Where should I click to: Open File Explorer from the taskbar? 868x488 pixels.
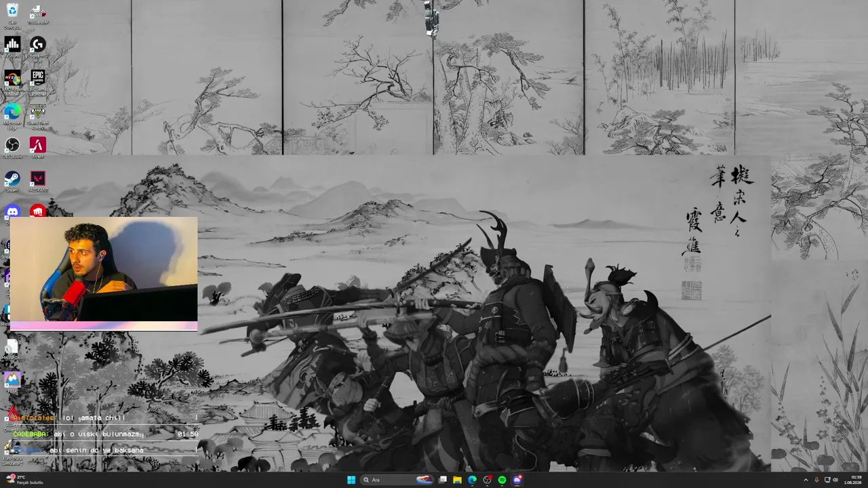pyautogui.click(x=458, y=480)
